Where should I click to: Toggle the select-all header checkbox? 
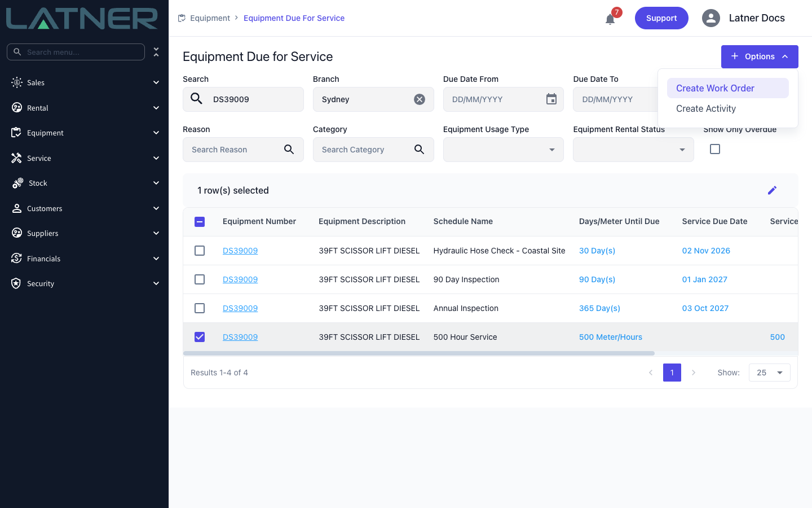200,222
